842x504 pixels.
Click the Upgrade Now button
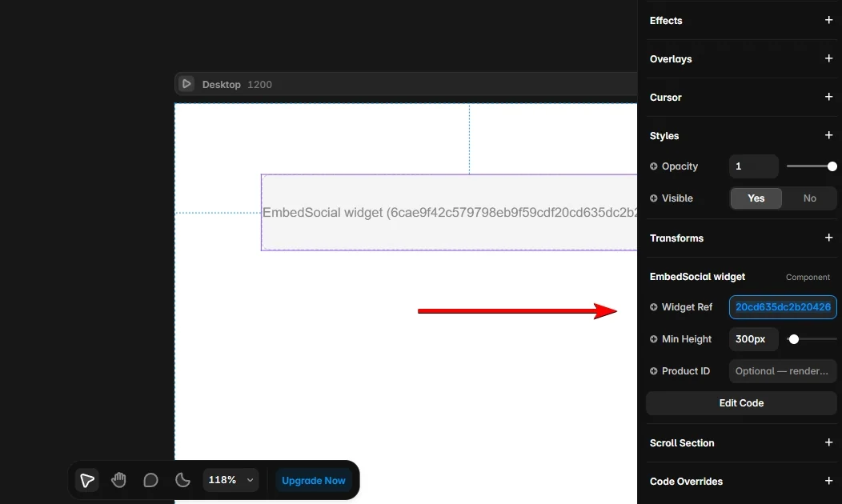point(313,480)
